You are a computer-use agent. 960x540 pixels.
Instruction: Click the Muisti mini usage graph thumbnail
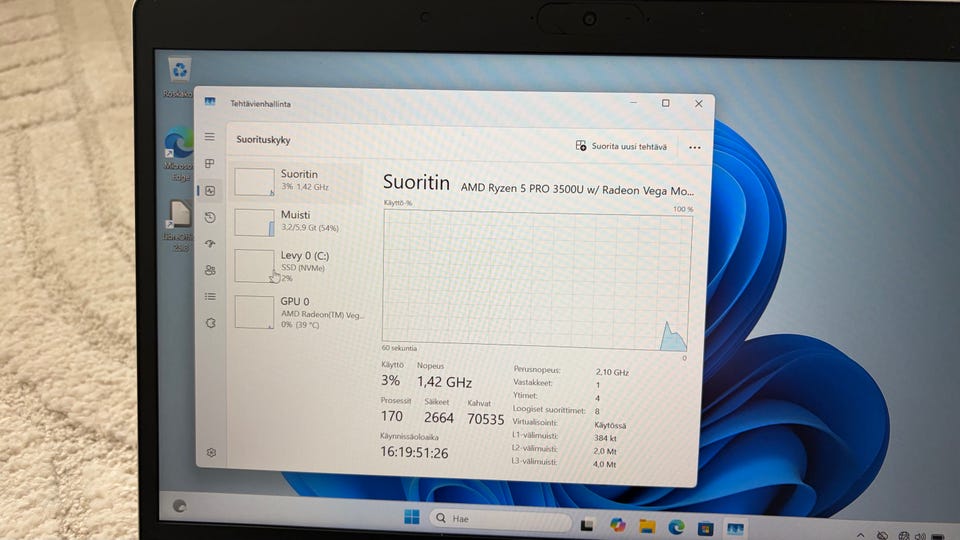pyautogui.click(x=254, y=222)
